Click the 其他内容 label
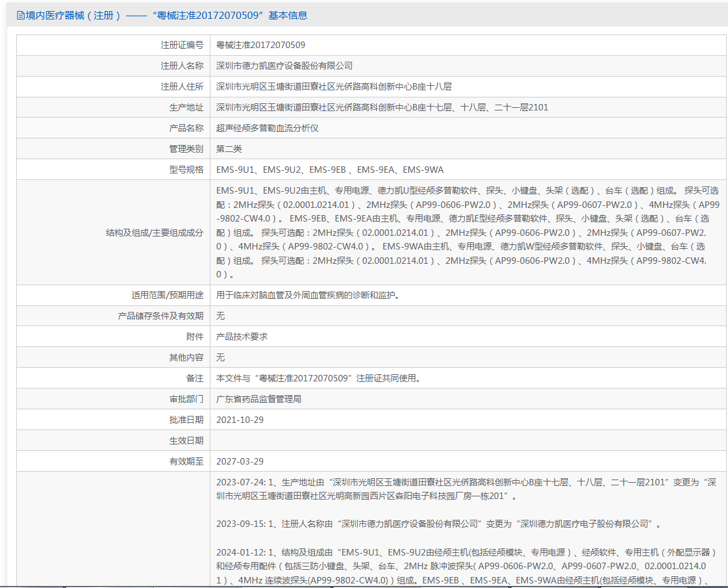Screen dimensions: 728x588 (186, 357)
